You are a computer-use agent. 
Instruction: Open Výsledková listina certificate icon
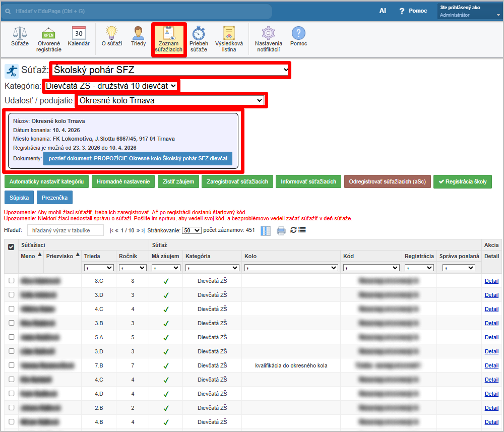tap(229, 39)
